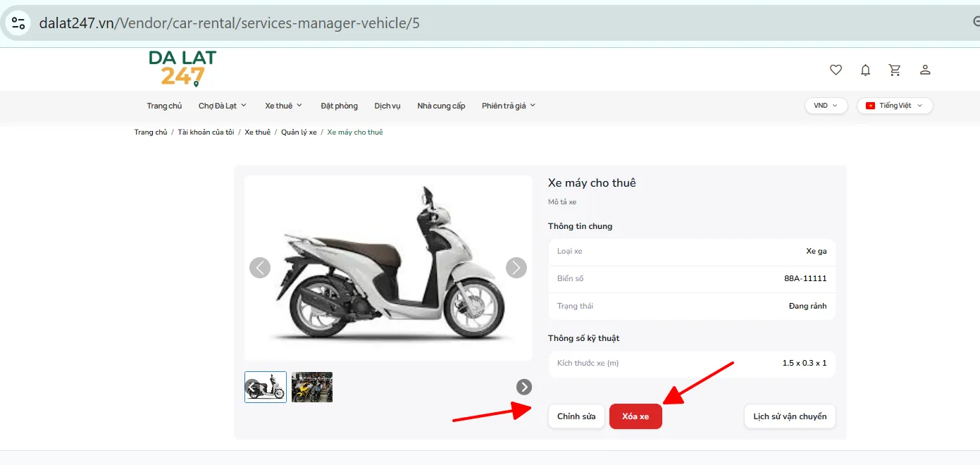Open the wishlist heart icon
The width and height of the screenshot is (980, 465).
pyautogui.click(x=836, y=70)
